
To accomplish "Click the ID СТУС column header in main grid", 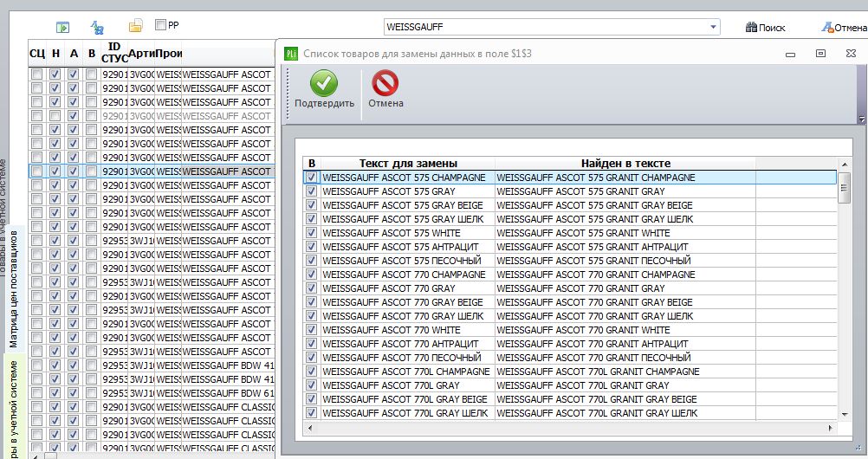I will [x=114, y=54].
